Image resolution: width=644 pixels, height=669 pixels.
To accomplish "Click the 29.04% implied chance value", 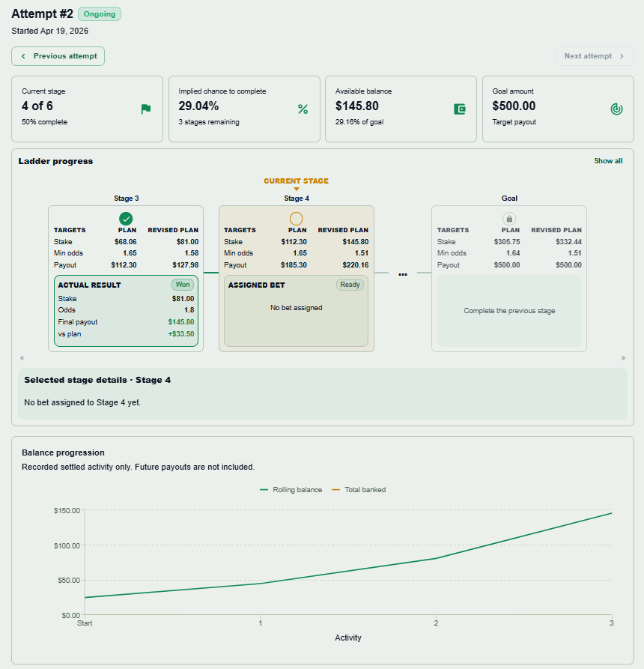I will [198, 106].
